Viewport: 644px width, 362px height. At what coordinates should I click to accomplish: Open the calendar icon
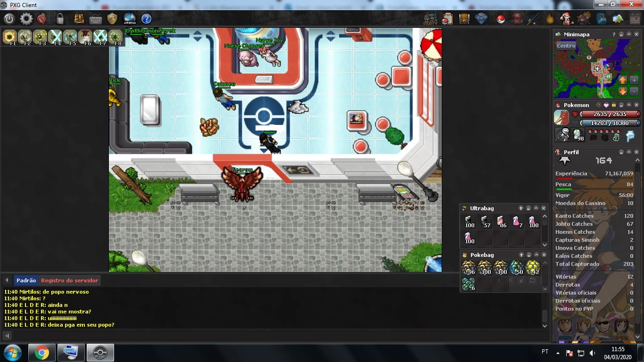click(x=635, y=19)
